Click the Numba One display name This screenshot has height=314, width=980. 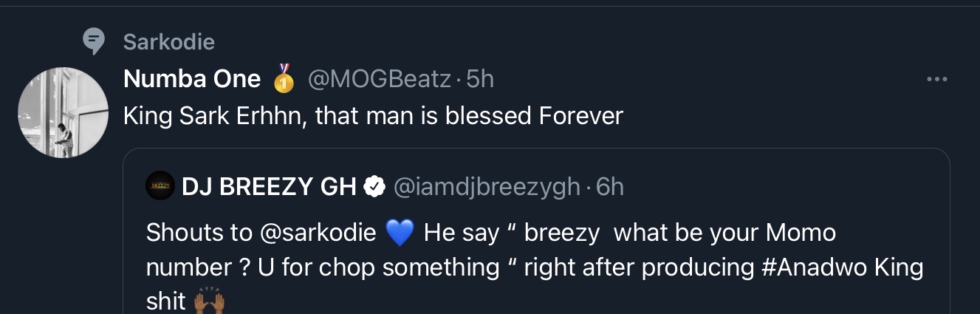click(x=192, y=79)
